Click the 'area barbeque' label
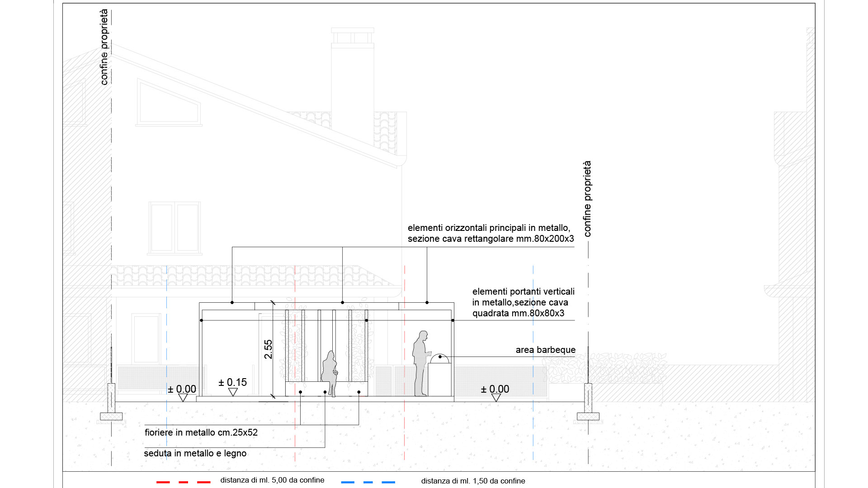Image resolution: width=868 pixels, height=488 pixels. [545, 350]
